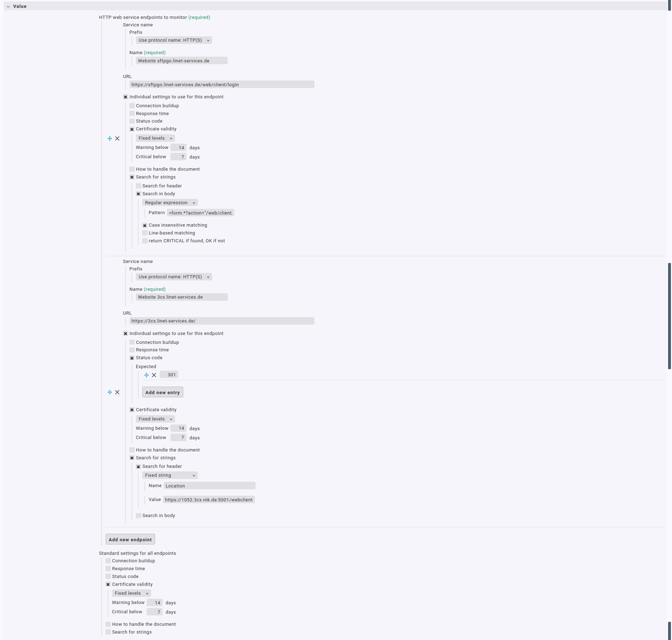Disable Case insensitive matching
This screenshot has width=672, height=640.
coord(145,225)
